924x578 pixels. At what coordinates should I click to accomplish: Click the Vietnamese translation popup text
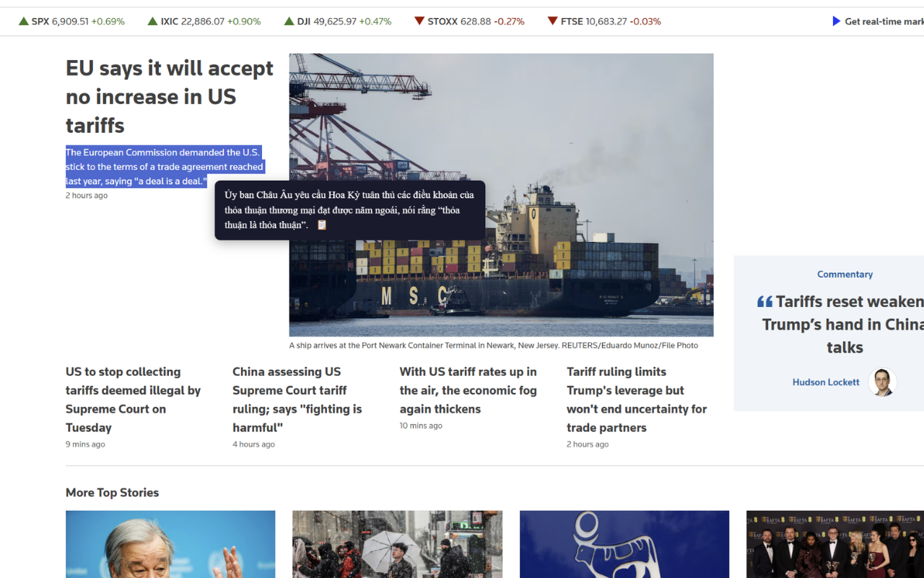click(x=349, y=210)
